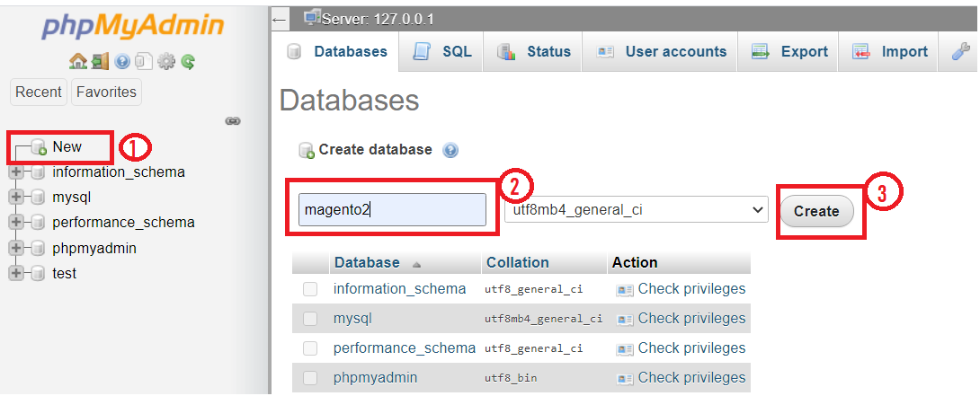Click phpMyAdmin logo
This screenshot has height=396, width=980.
click(x=132, y=26)
